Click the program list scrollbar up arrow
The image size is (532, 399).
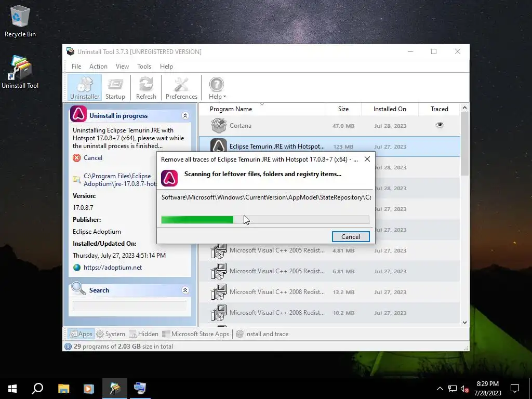click(x=464, y=108)
